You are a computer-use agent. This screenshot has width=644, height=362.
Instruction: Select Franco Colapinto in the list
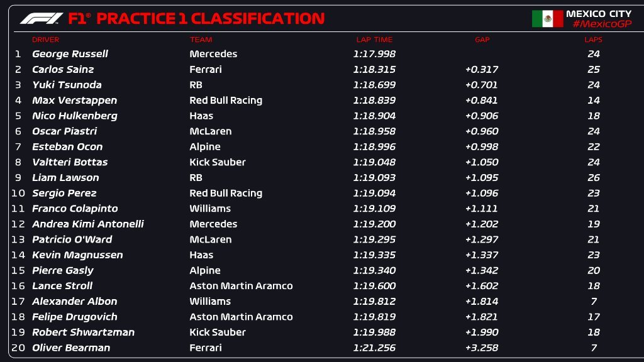(75, 209)
